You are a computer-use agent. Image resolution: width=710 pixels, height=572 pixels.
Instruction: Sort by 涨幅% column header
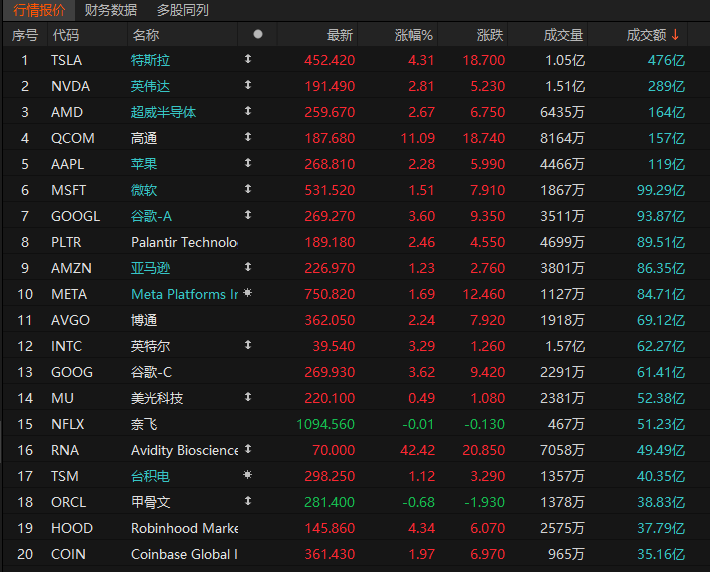413,35
